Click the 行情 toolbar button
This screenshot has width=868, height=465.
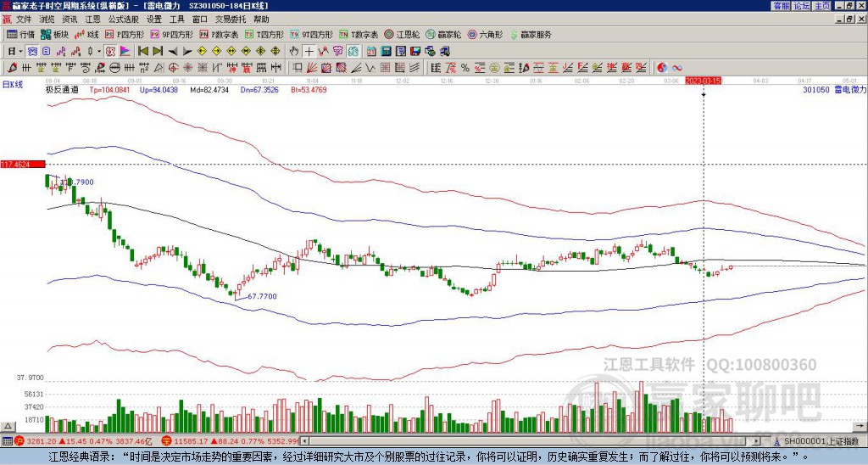20,34
